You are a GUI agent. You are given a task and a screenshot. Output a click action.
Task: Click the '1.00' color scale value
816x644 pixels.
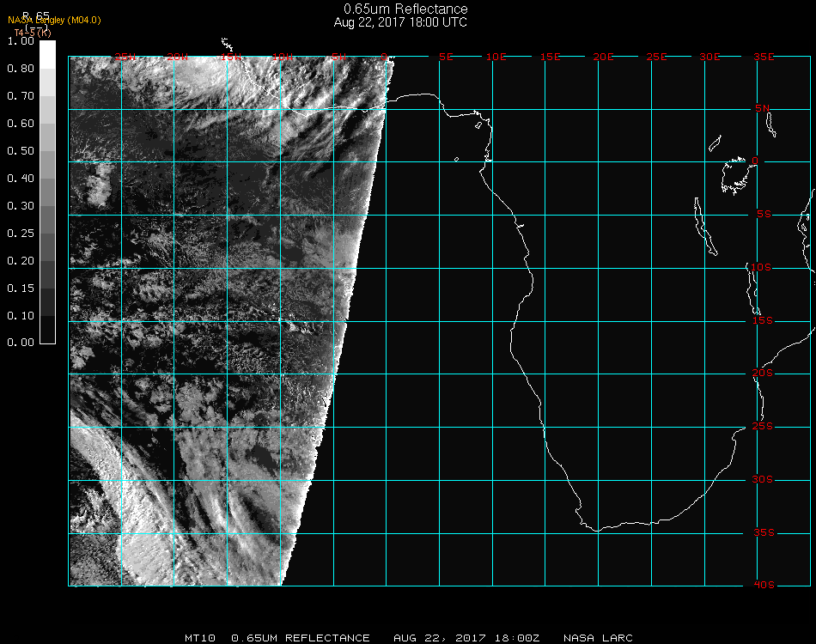tap(21, 41)
